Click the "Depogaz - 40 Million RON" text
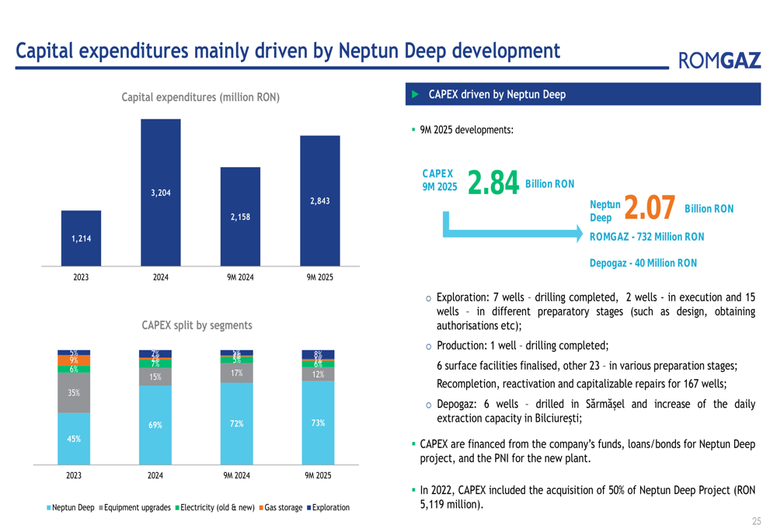This screenshot has height=532, width=777. (x=643, y=263)
